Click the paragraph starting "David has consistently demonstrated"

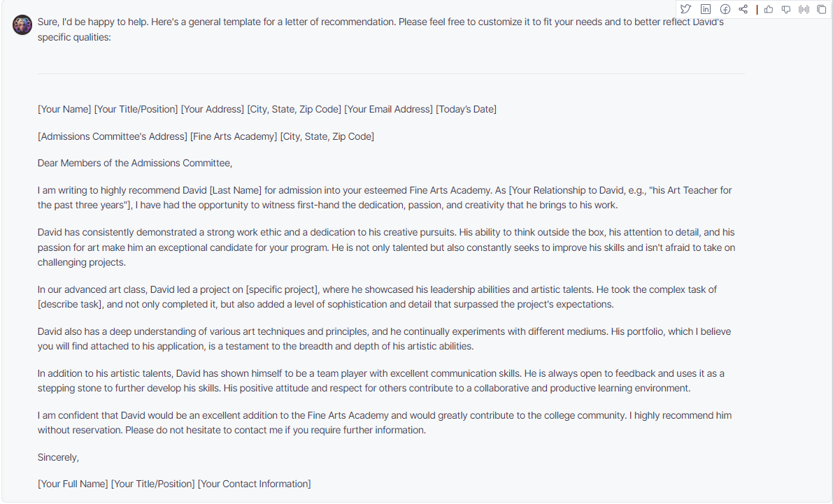(x=386, y=247)
